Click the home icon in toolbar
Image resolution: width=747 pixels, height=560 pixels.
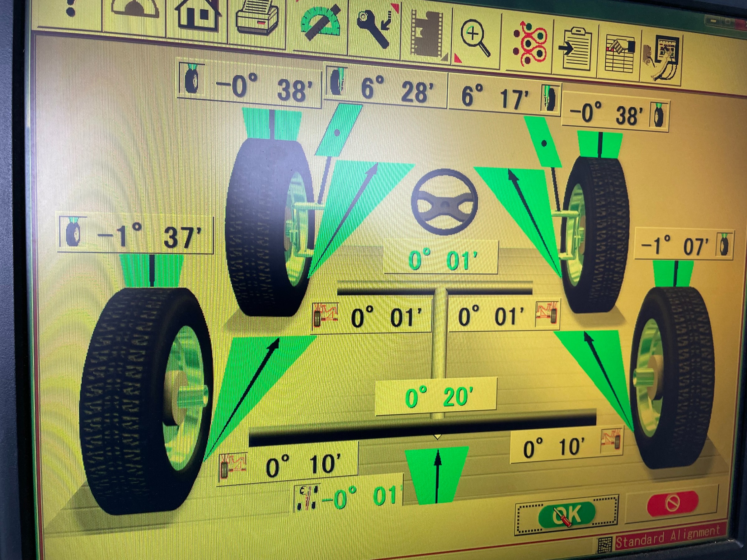(198, 15)
